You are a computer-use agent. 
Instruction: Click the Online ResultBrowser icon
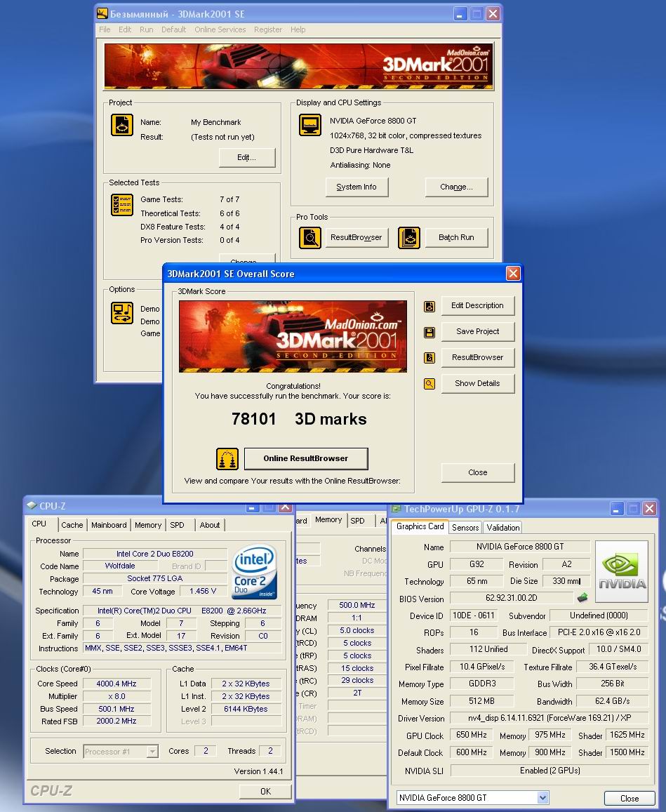227,459
